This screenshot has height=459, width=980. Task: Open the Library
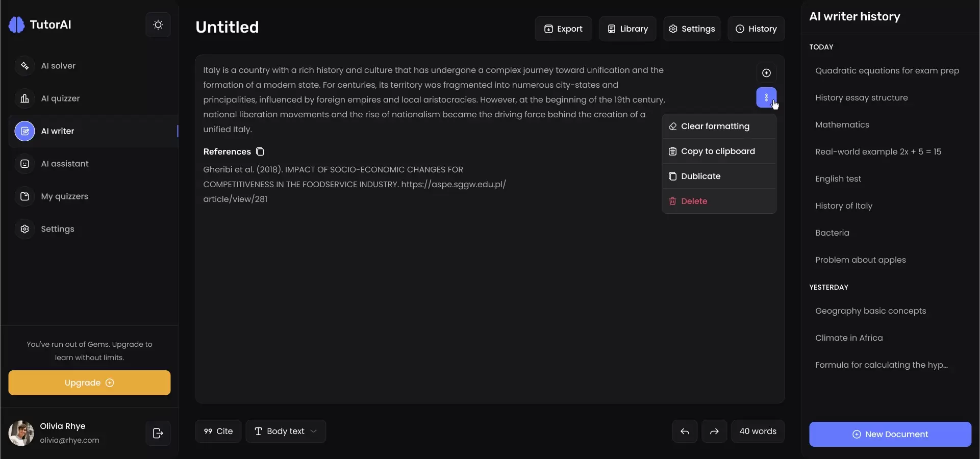(627, 29)
